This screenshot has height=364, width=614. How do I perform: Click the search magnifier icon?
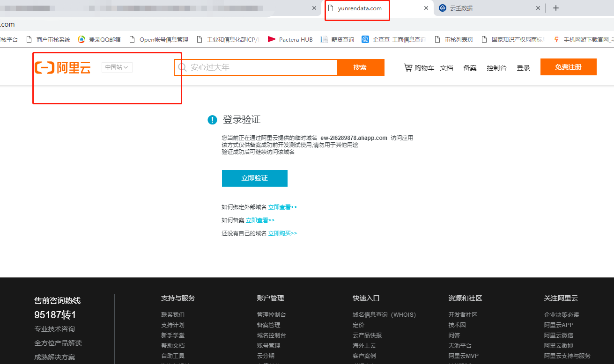click(182, 67)
